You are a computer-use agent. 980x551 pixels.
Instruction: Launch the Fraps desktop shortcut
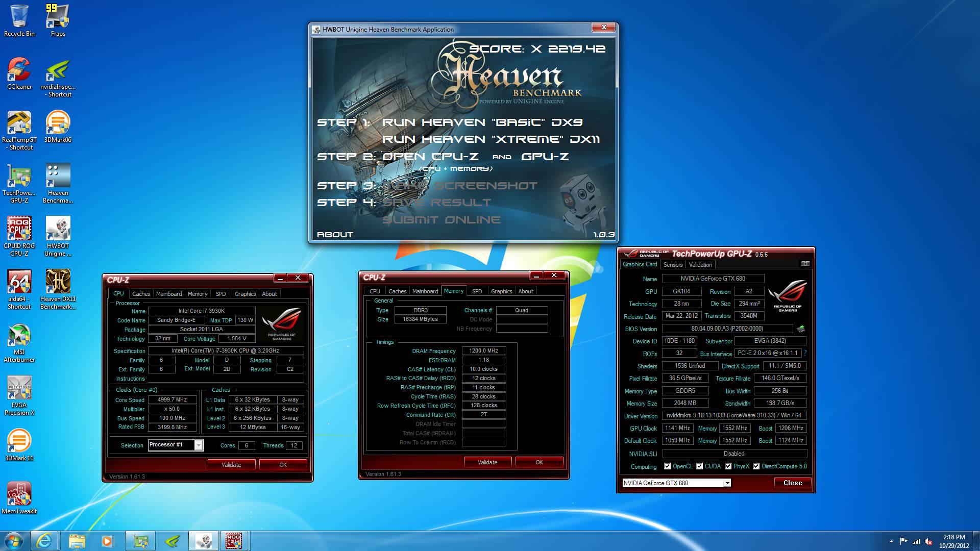tap(58, 20)
